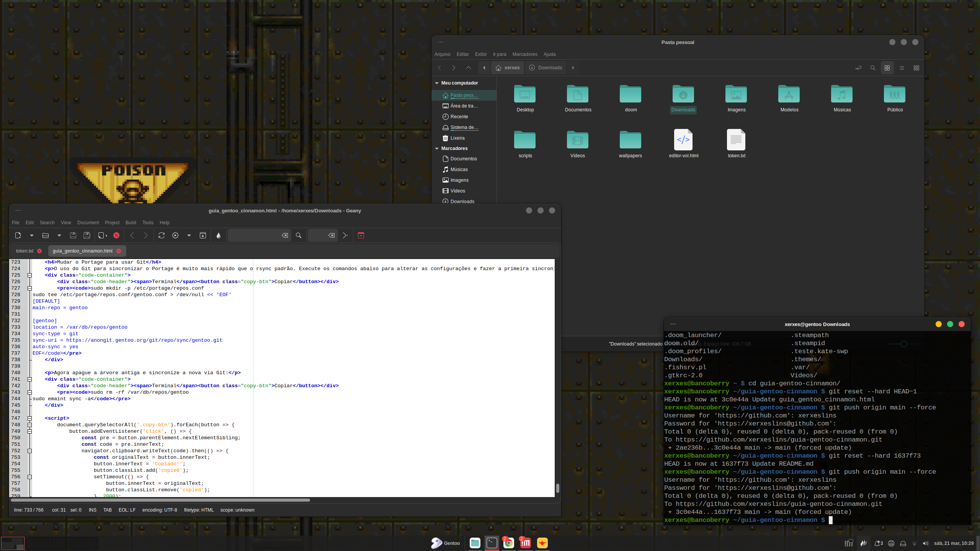Adjust the file manager zoom slider

(x=903, y=344)
